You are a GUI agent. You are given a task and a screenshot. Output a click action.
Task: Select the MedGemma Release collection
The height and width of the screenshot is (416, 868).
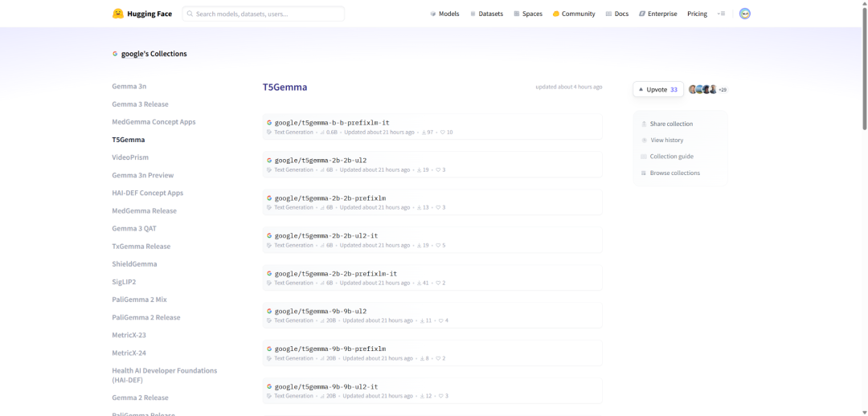click(145, 210)
